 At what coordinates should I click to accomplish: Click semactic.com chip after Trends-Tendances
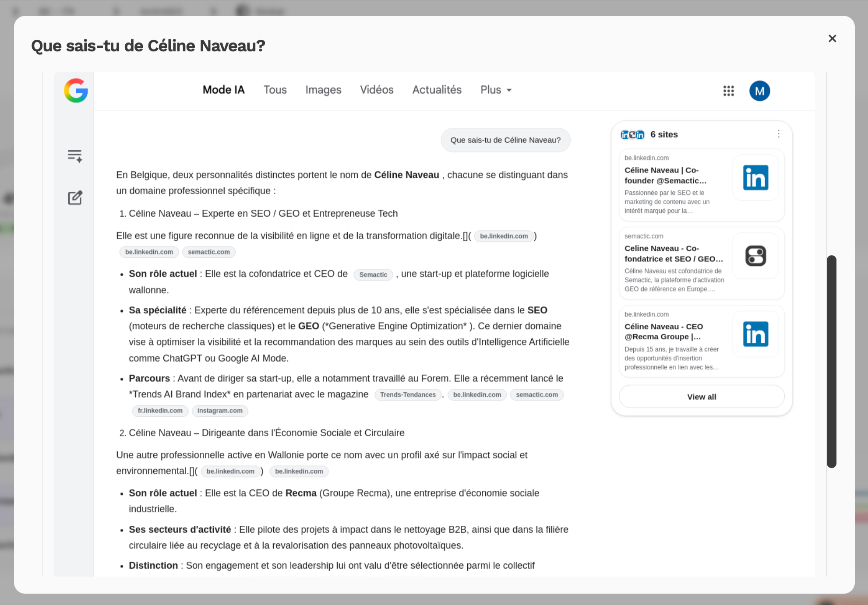coord(537,394)
